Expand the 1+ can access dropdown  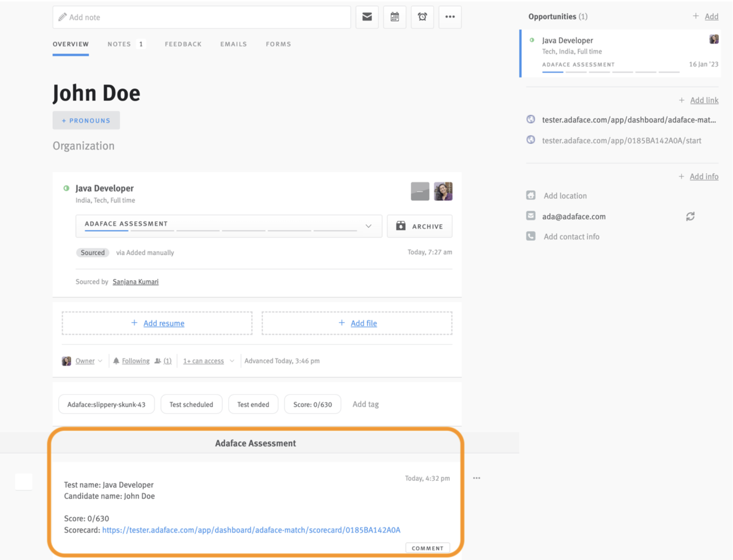208,361
